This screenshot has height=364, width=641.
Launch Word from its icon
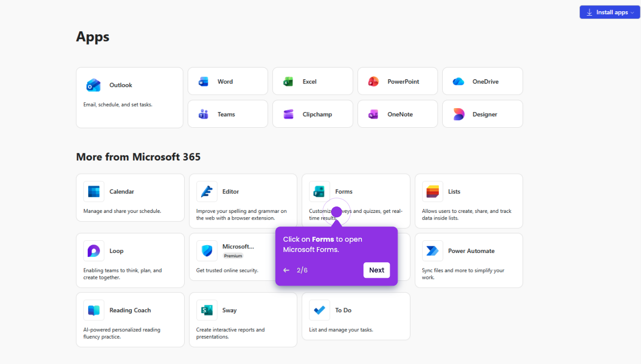203,82
